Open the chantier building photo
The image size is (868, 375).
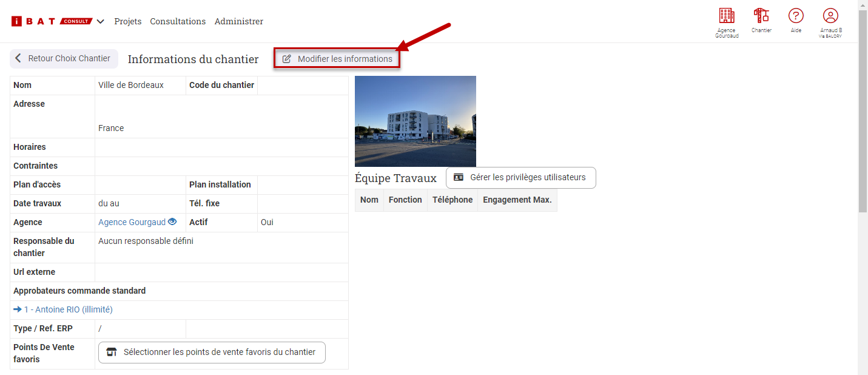pos(415,121)
